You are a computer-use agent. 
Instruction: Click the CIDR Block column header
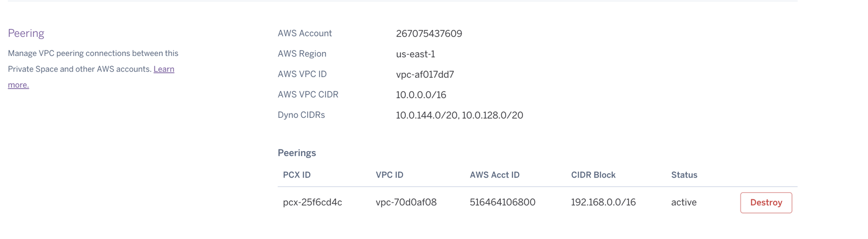click(593, 175)
